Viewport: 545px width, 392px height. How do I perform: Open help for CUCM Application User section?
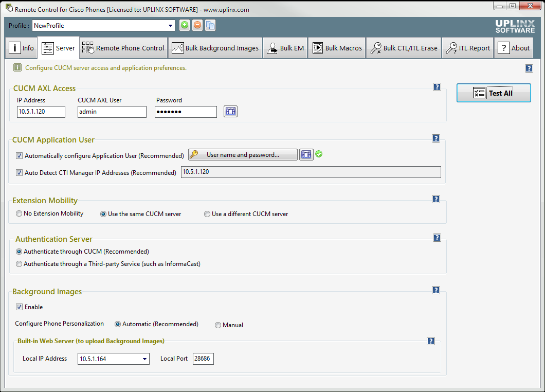(x=436, y=138)
